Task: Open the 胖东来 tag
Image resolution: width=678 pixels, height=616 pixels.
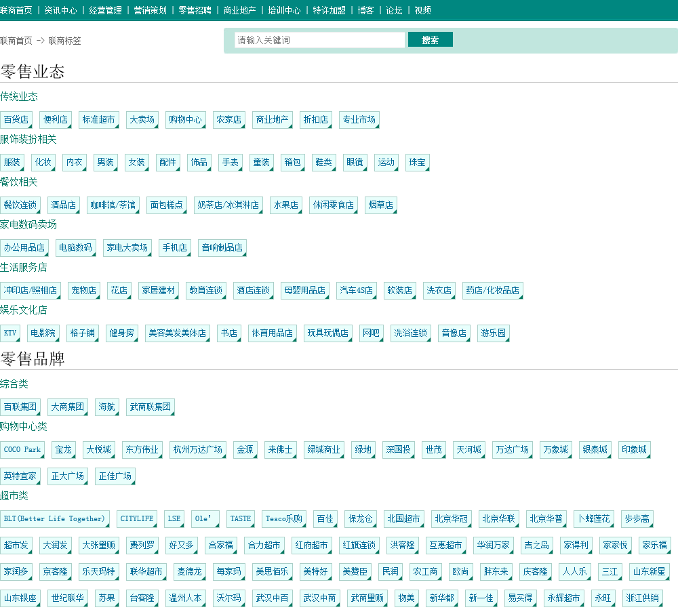Action: click(496, 572)
